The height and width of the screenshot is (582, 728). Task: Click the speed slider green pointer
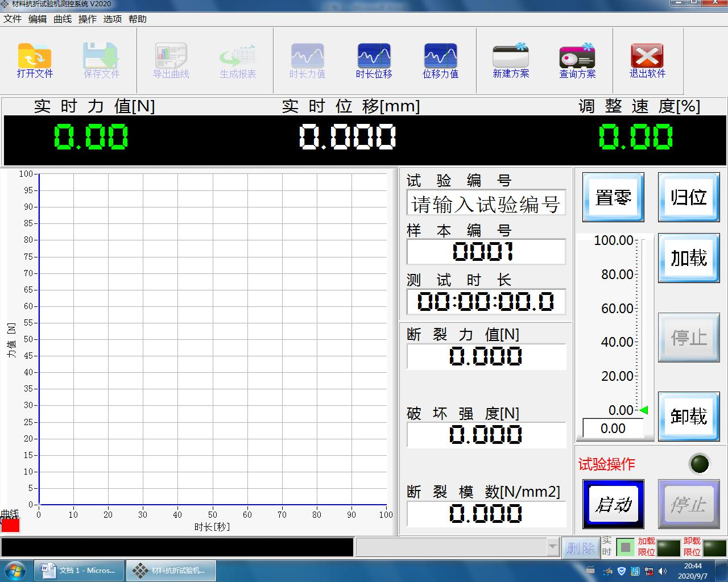click(643, 410)
